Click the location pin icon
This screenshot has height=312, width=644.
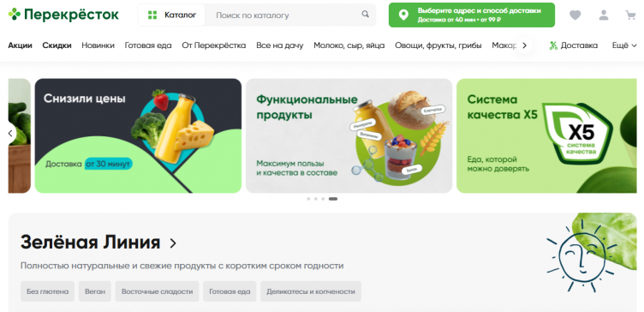click(x=403, y=15)
